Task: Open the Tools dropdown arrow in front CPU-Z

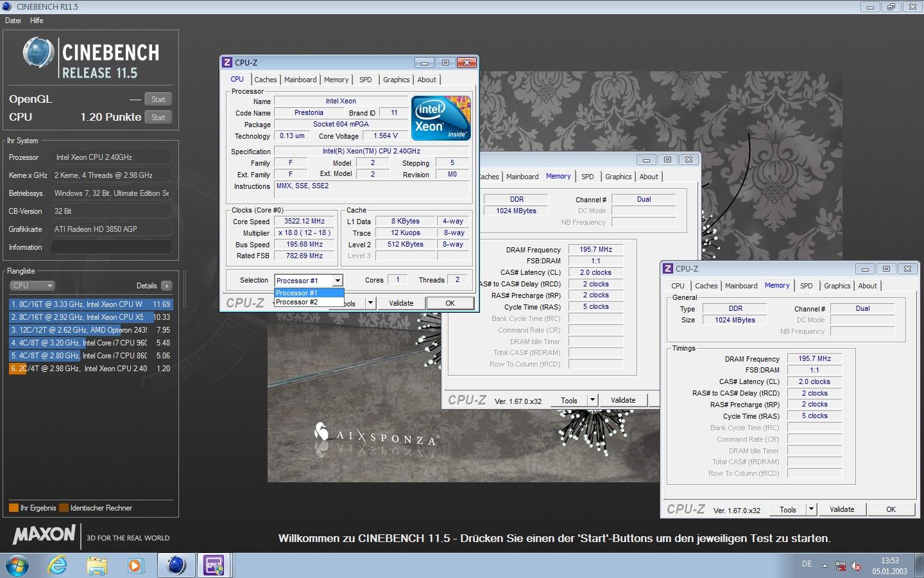Action: (x=370, y=303)
